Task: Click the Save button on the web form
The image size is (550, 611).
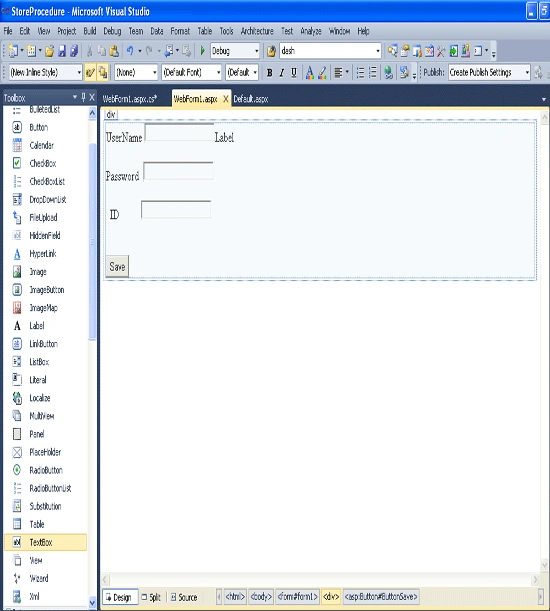Action: pyautogui.click(x=117, y=267)
